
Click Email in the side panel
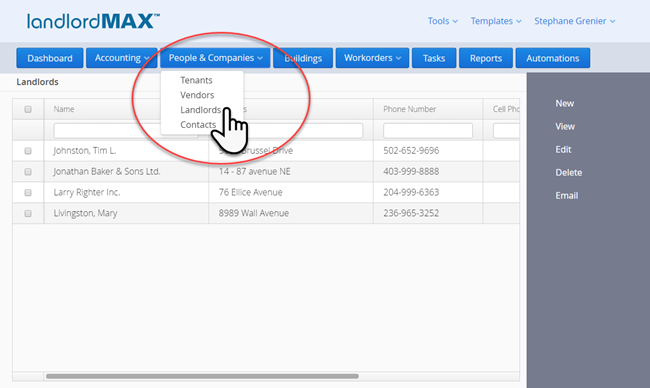567,196
